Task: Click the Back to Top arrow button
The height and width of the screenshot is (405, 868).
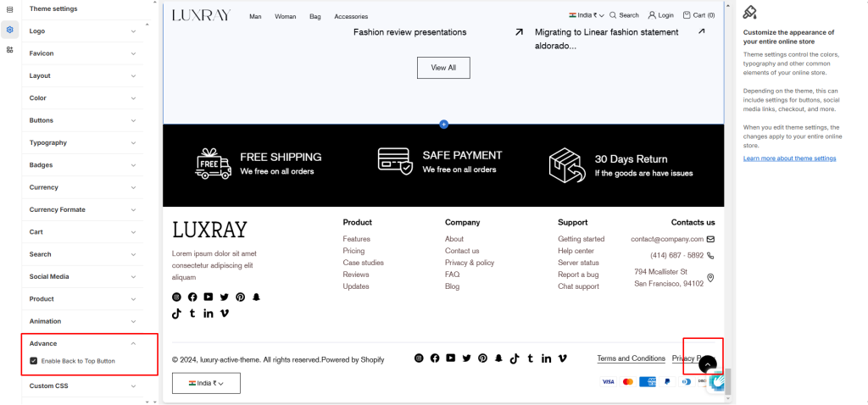Action: click(708, 365)
